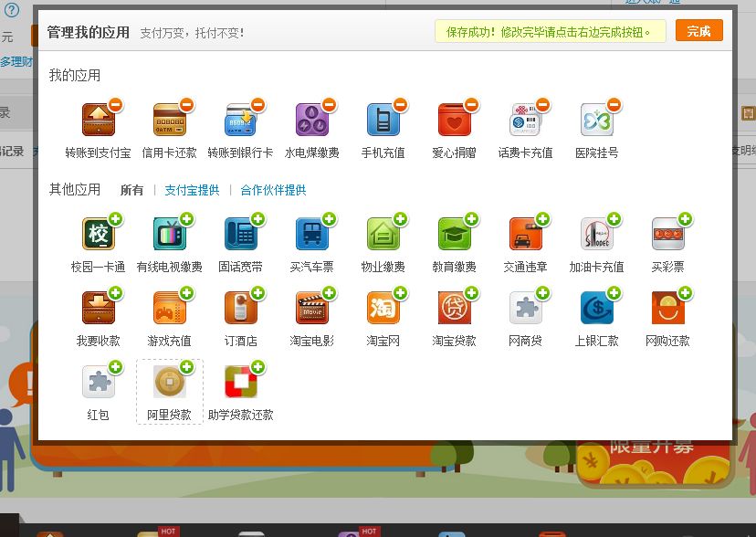This screenshot has height=537, width=756.
Task: Click the 助学贷款还款 label
Action: pos(241,415)
